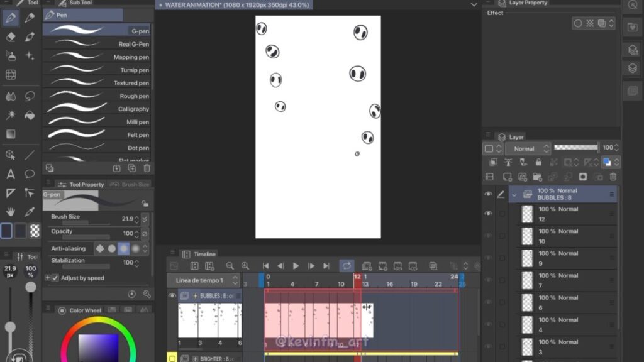Image resolution: width=644 pixels, height=362 pixels.
Task: Select the Pencil tool
Action: [30, 18]
